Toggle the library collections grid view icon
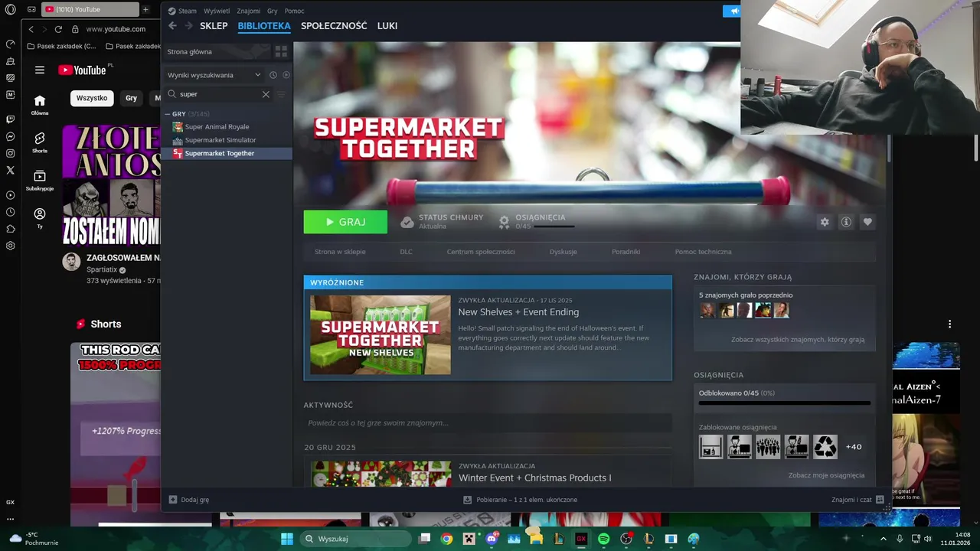This screenshot has height=551, width=980. [x=281, y=51]
